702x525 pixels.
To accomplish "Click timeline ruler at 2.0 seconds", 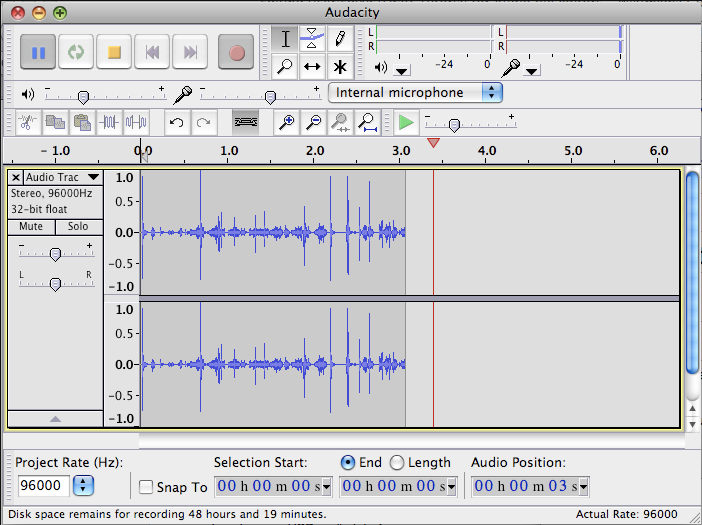I will click(315, 151).
